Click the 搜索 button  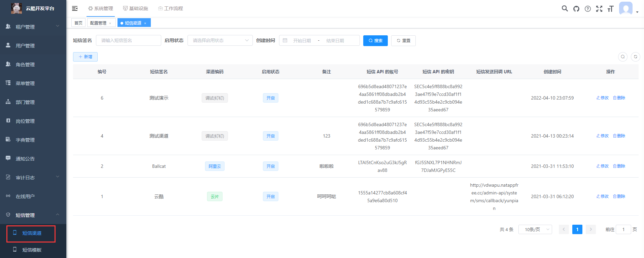click(375, 41)
